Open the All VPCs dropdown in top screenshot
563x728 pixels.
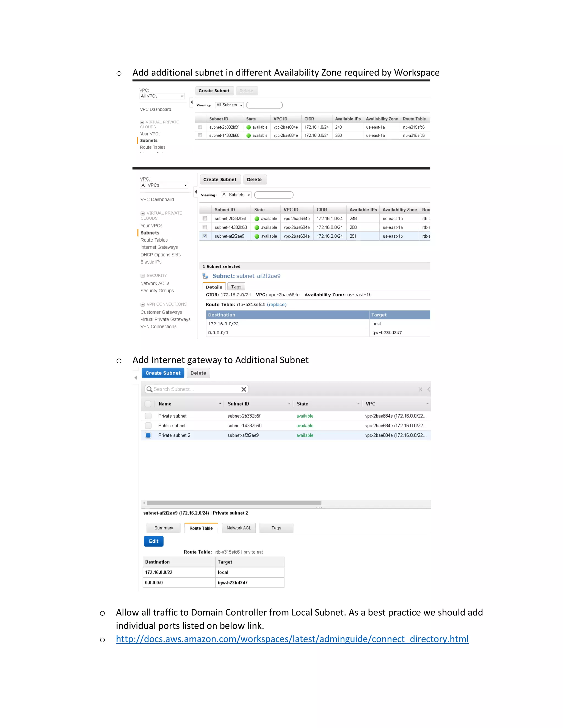(x=162, y=96)
